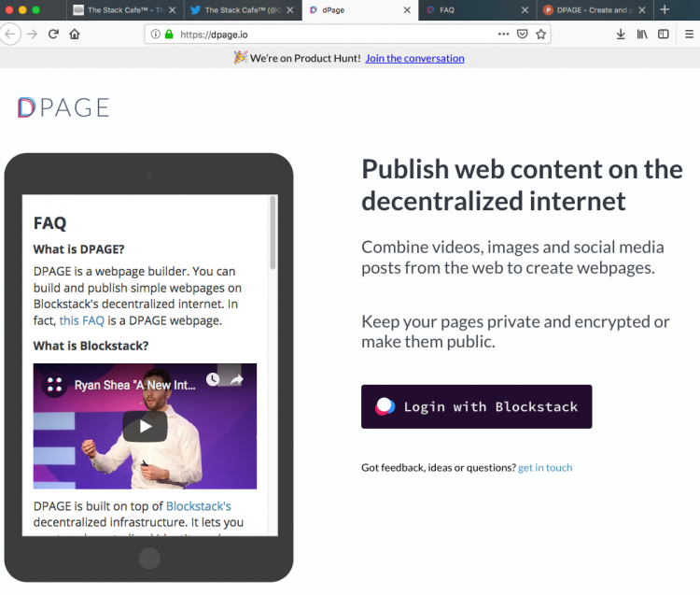
Task: Go forward with the browser forward arrow
Action: point(32,34)
